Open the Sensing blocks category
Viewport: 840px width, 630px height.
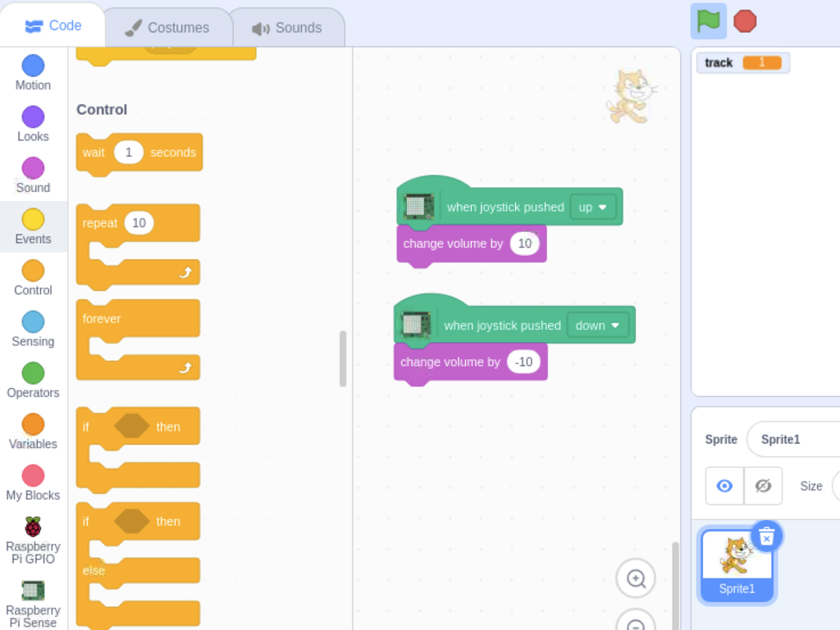pos(33,330)
